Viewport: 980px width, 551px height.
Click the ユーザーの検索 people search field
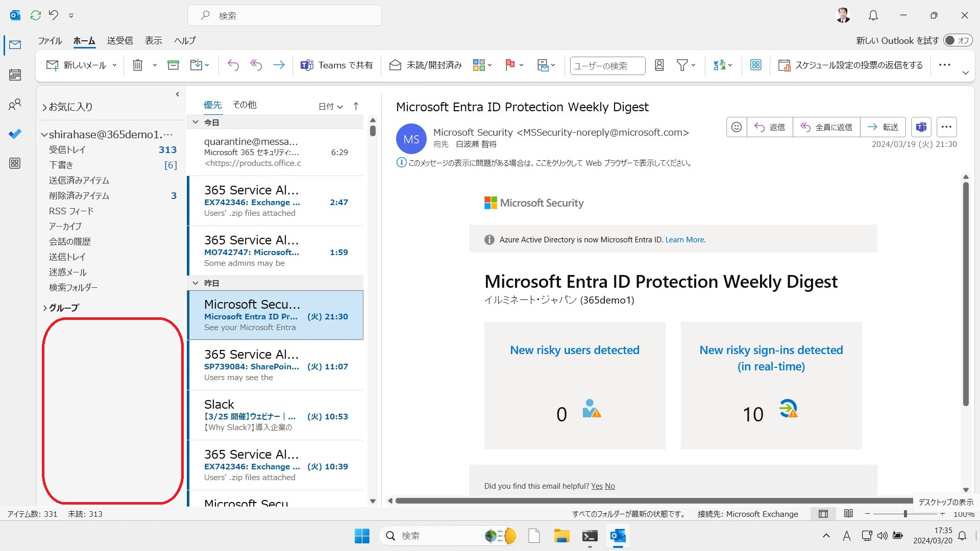(x=607, y=65)
